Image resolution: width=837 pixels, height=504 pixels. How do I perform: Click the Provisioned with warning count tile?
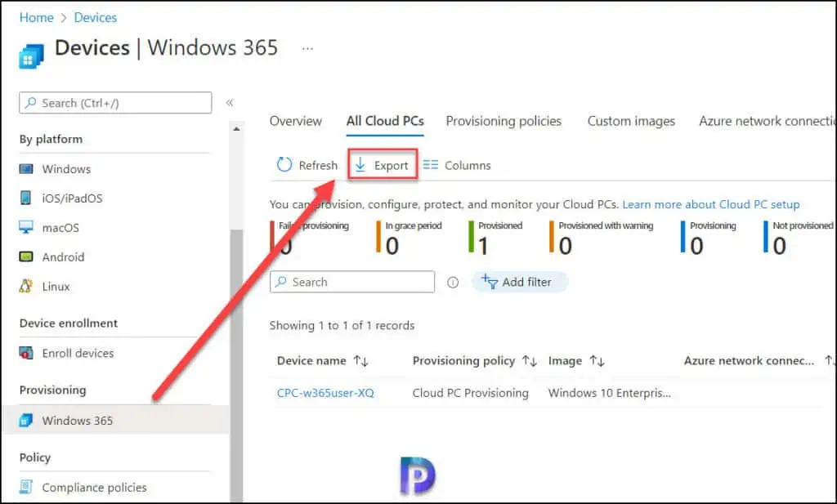pos(601,238)
